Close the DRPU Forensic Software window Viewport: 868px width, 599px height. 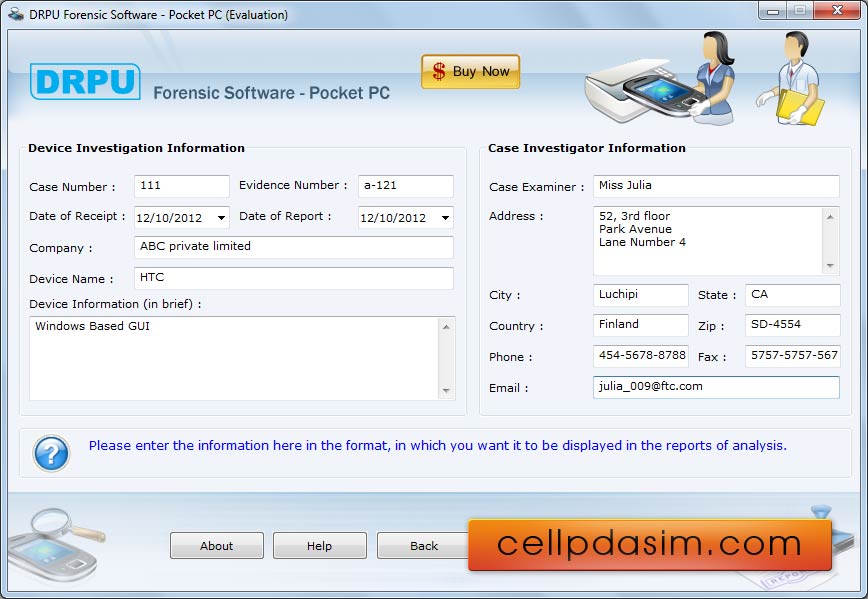click(838, 10)
